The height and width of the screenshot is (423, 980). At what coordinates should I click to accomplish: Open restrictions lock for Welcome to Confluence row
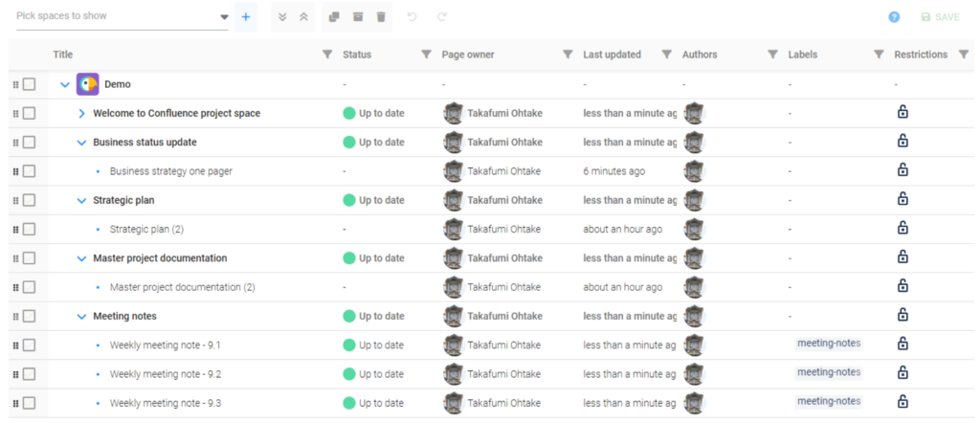[x=902, y=112]
